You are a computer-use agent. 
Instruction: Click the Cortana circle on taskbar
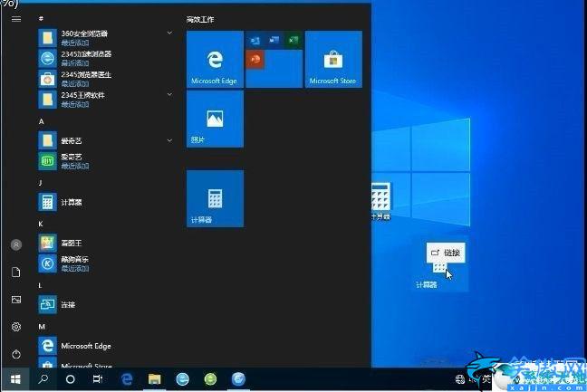click(70, 379)
